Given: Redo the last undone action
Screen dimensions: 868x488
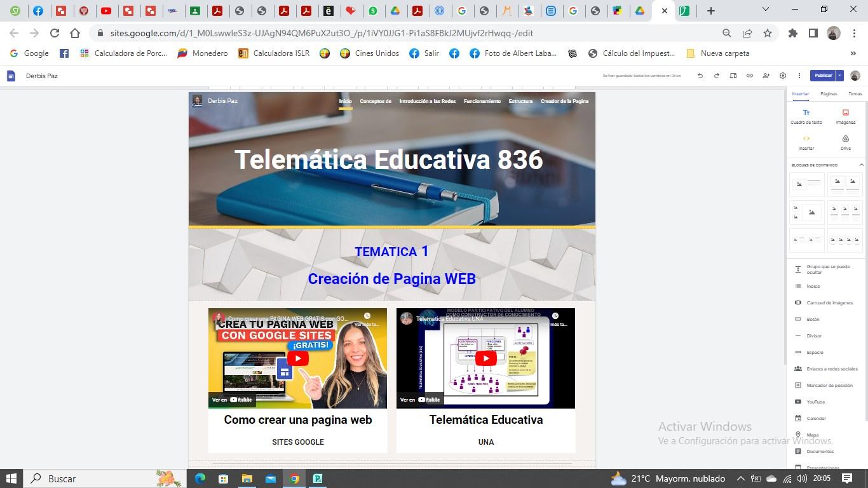Looking at the screenshot, I should click(717, 76).
